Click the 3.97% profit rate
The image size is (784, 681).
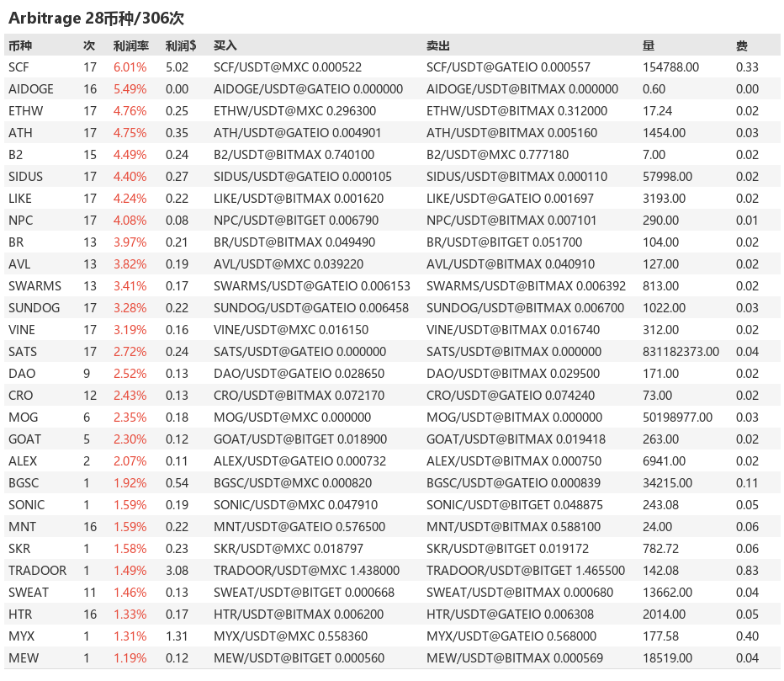click(x=130, y=242)
